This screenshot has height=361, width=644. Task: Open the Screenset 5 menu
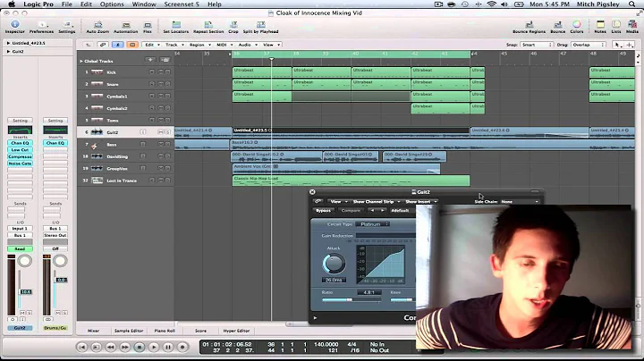[x=182, y=4]
